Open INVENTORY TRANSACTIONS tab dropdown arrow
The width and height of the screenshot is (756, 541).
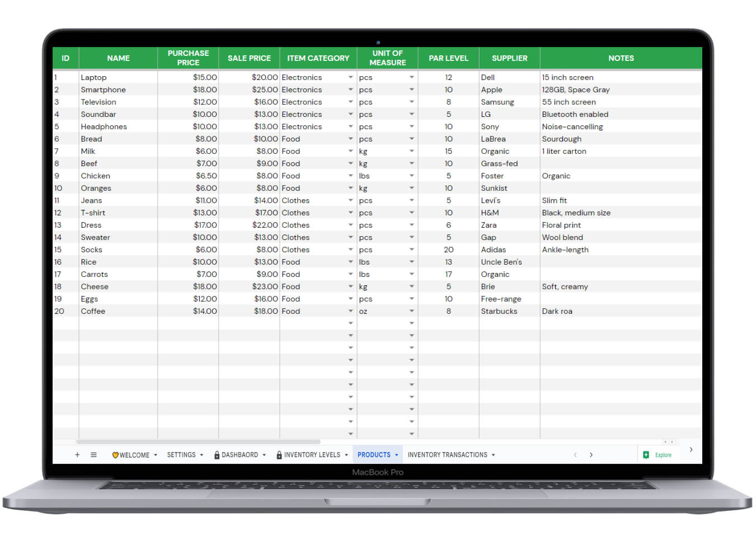[x=493, y=455]
